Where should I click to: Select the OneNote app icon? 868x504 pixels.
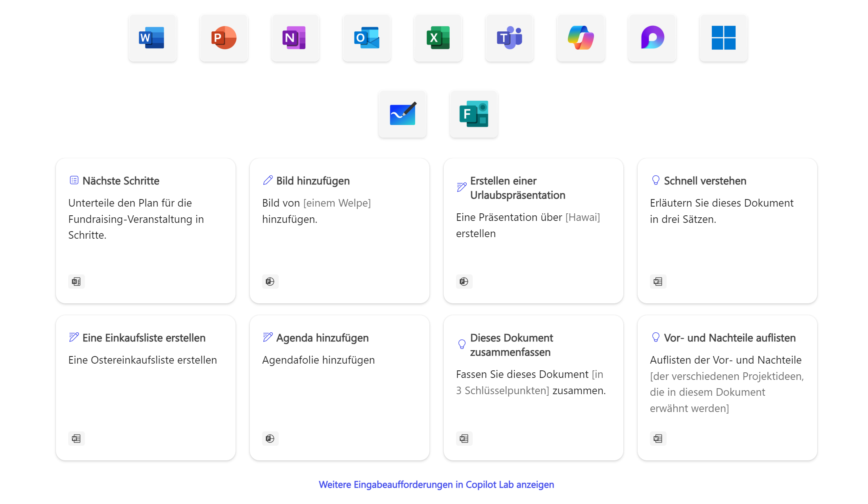point(295,38)
